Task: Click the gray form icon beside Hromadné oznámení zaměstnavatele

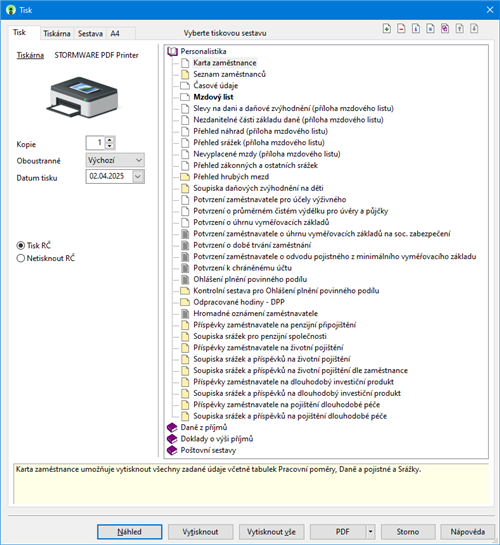Action: click(x=185, y=314)
